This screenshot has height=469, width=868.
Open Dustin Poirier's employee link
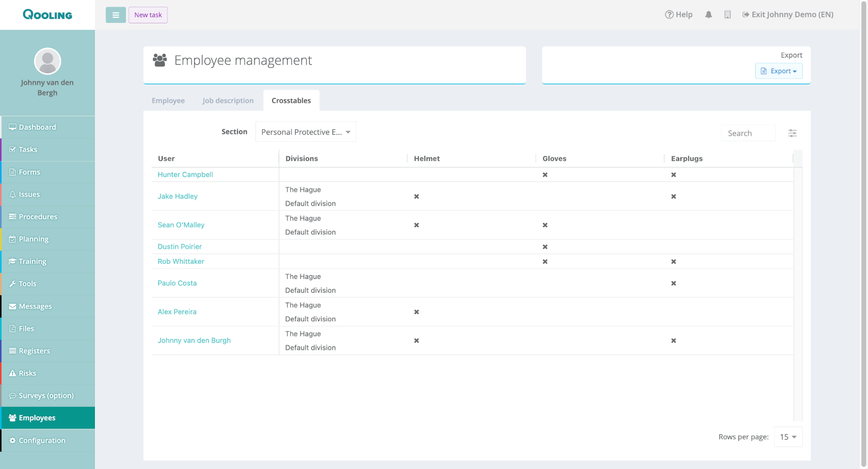[180, 246]
